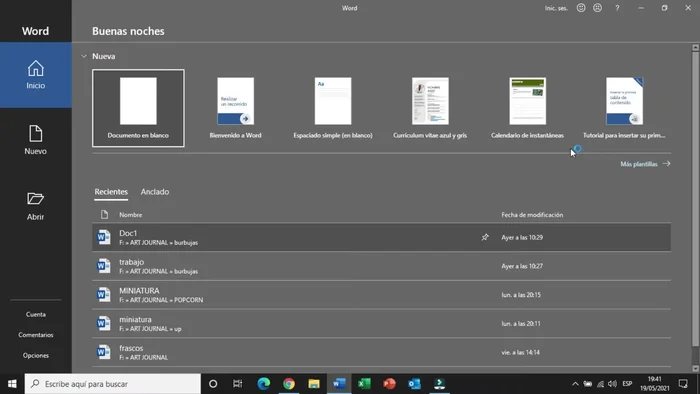Click the sad face feedback icon

click(597, 8)
